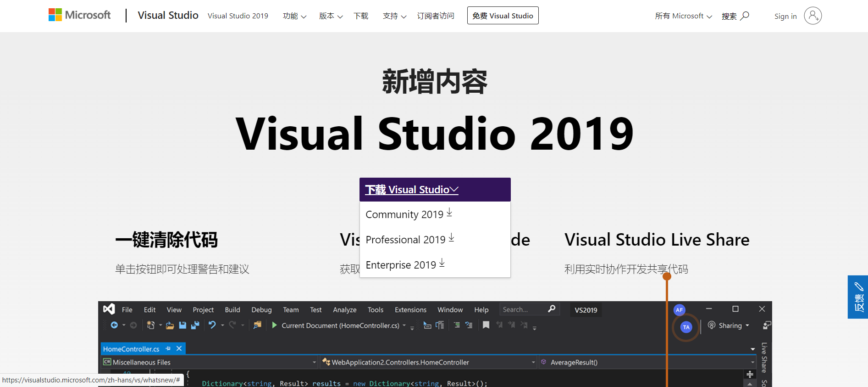Viewport: 868px width, 387px height.
Task: Click the blue Navigate Backward arrow icon
Action: pyautogui.click(x=114, y=325)
